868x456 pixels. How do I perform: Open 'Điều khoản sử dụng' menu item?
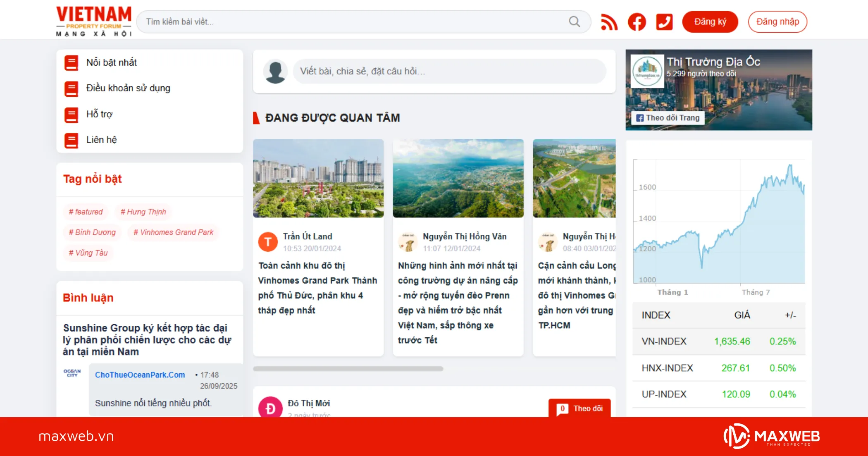(x=128, y=88)
